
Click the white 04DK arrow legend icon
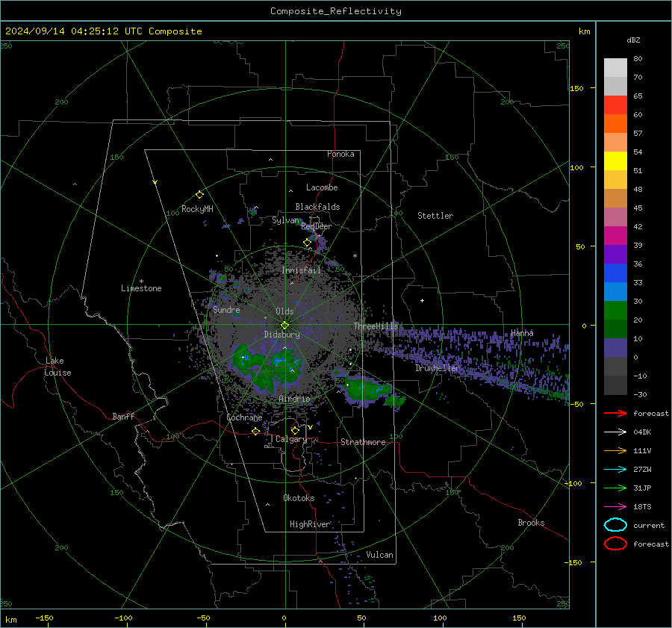click(615, 432)
